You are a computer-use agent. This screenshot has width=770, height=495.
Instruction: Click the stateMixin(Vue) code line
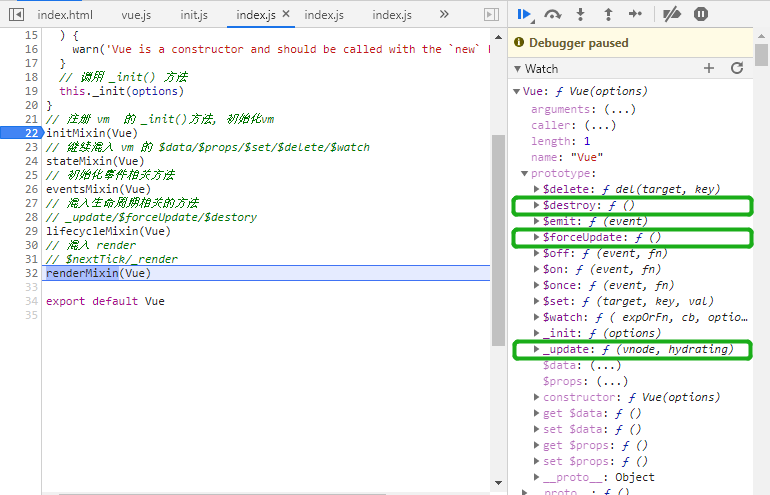[x=95, y=161]
